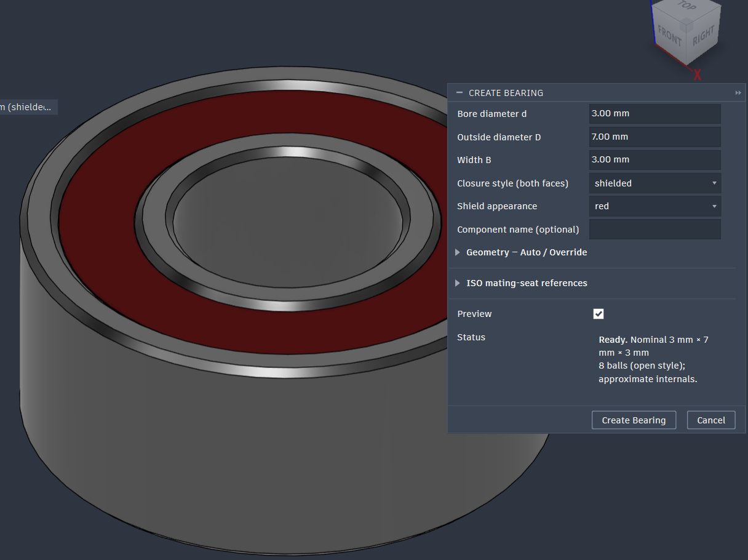Click the 'Width B' label
Viewport: 748px width, 560px height.
point(474,160)
